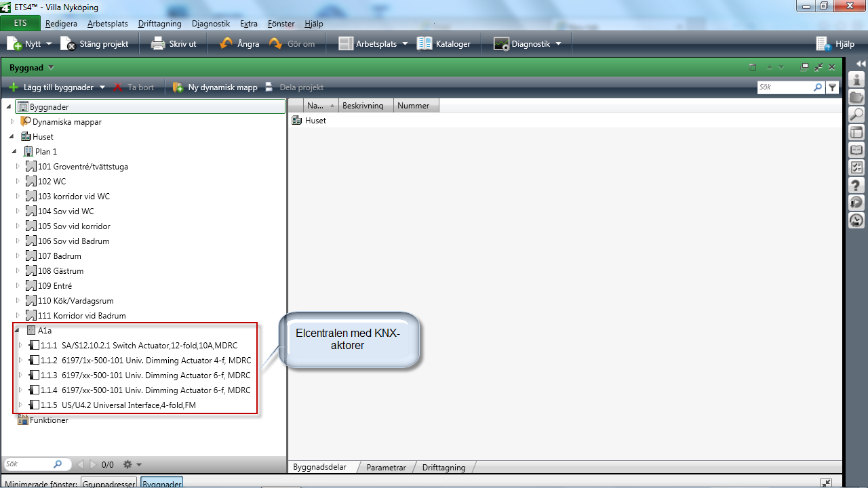868x488 pixels.
Task: Expand the 110 Kök/Vardagsrum room
Action: click(18, 301)
